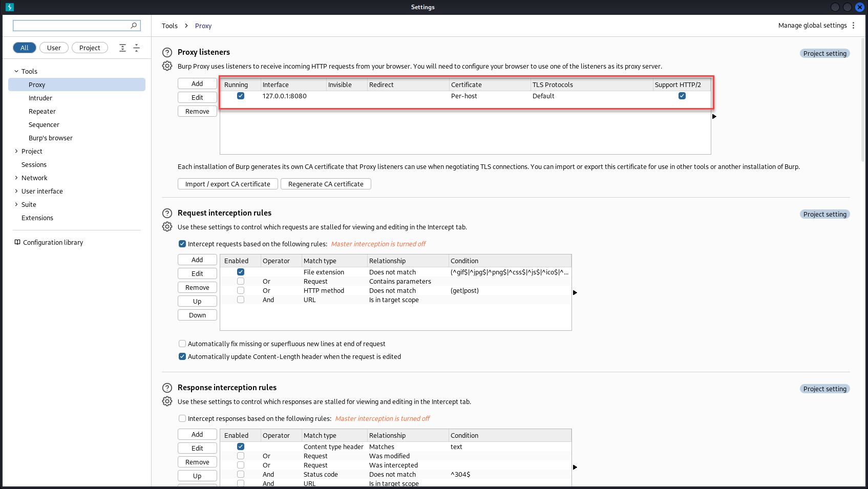The height and width of the screenshot is (489, 868).
Task: Click the search magnifier icon
Action: tap(134, 25)
